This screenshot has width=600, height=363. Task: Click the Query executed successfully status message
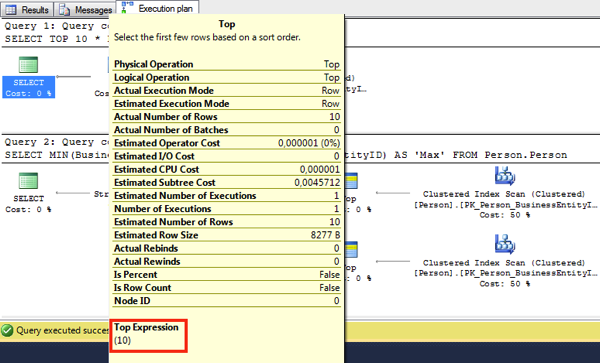(62, 330)
